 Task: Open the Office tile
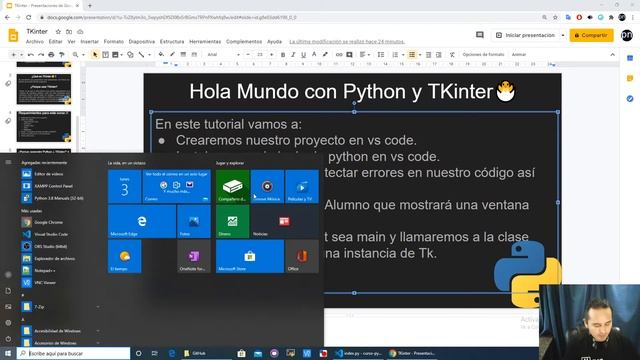(302, 256)
